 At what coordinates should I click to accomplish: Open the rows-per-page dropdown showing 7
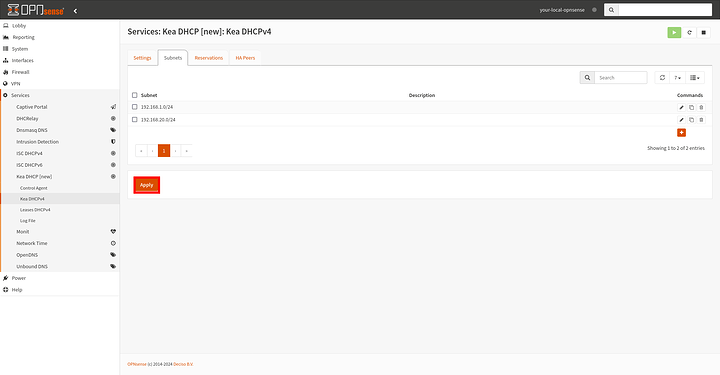(677, 78)
